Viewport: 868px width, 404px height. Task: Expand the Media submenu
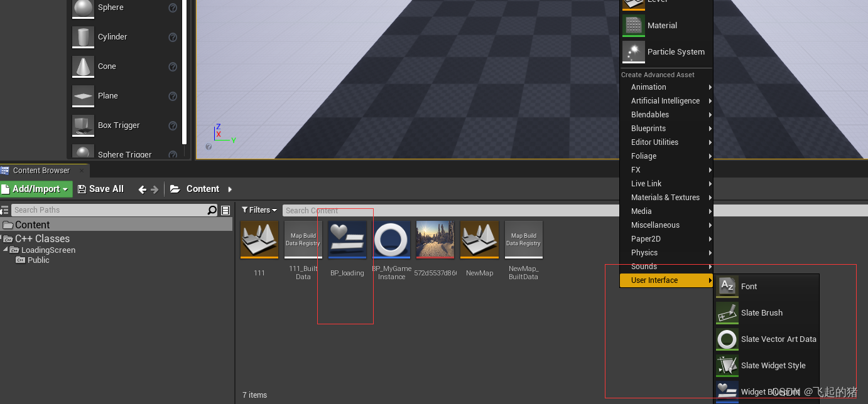pos(666,211)
